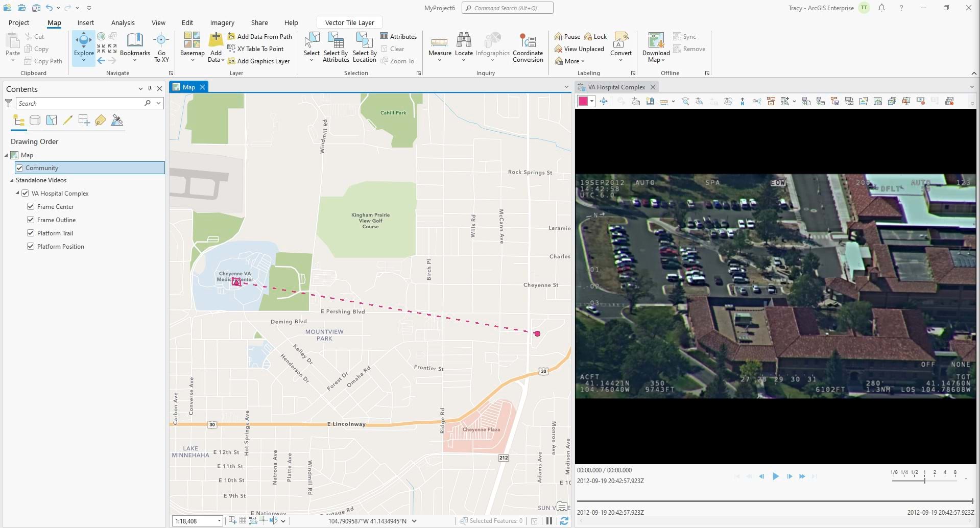Open Select By Attributes
Screen dimensions: 980x528
[x=336, y=48]
